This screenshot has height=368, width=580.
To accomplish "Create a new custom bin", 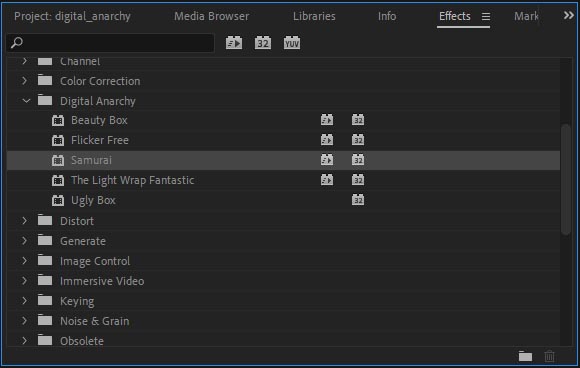I will coord(525,356).
